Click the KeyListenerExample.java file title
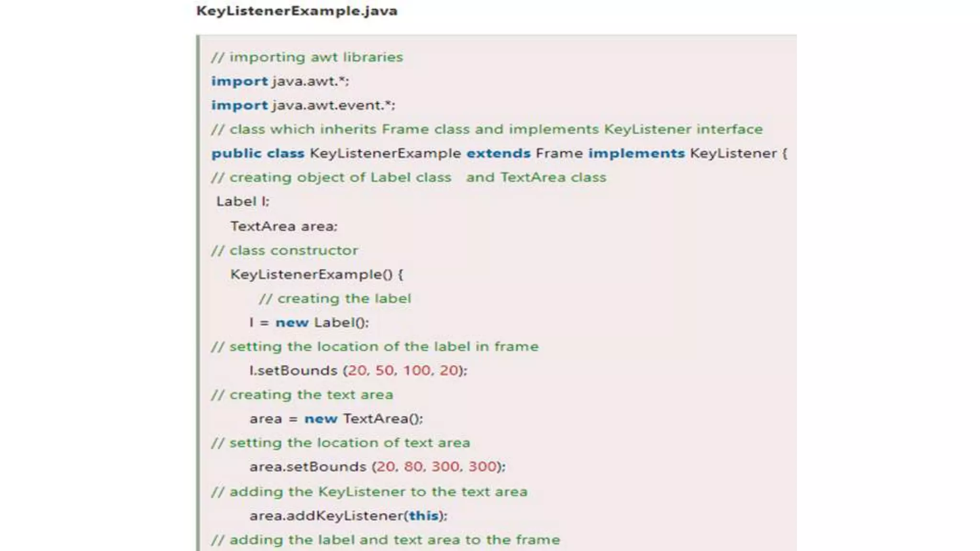980x551 pixels. (297, 11)
